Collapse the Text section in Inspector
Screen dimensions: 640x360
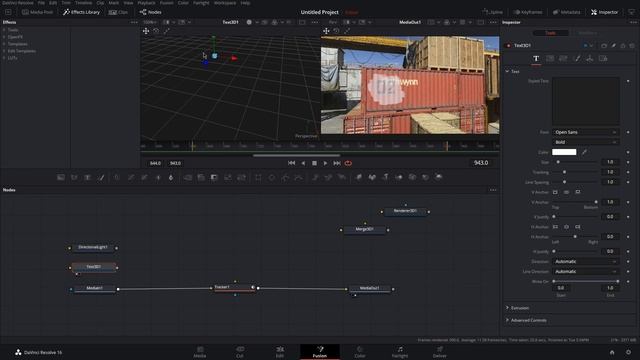[x=507, y=71]
